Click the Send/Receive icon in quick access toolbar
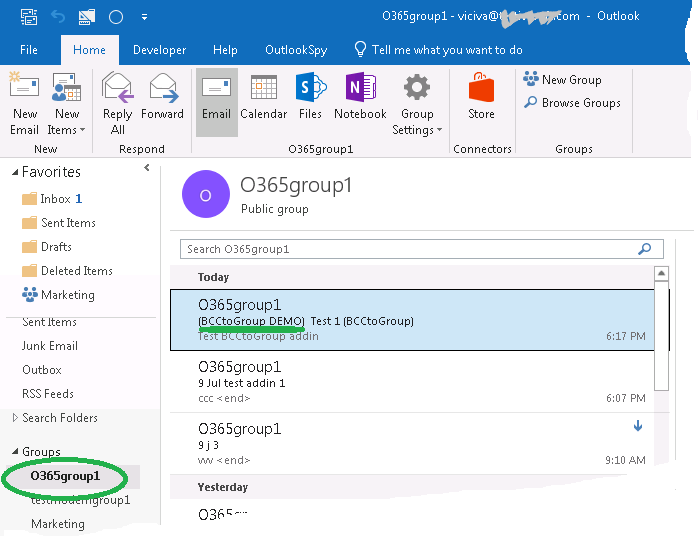 [29, 17]
